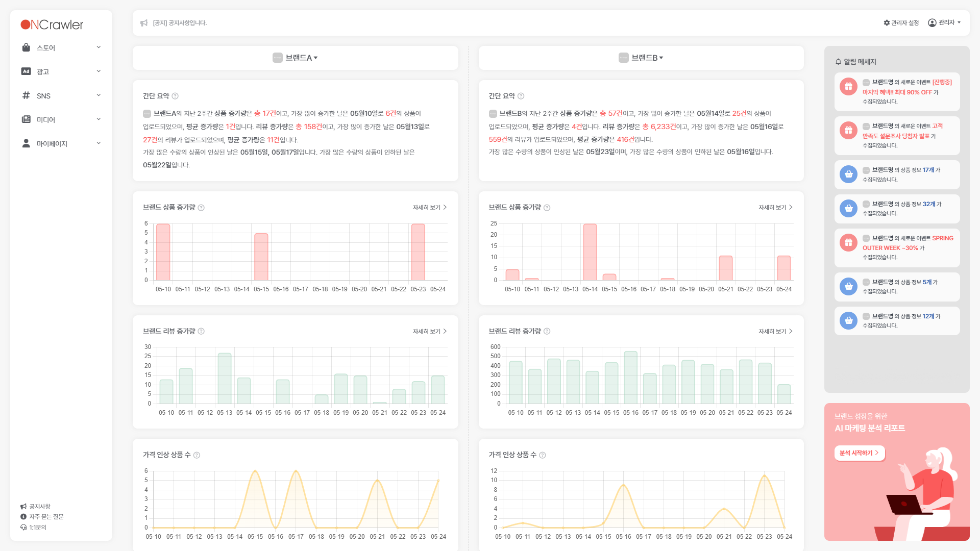Click basket icon of 상품 정보 32개 alert
The image size is (980, 551).
[848, 209]
